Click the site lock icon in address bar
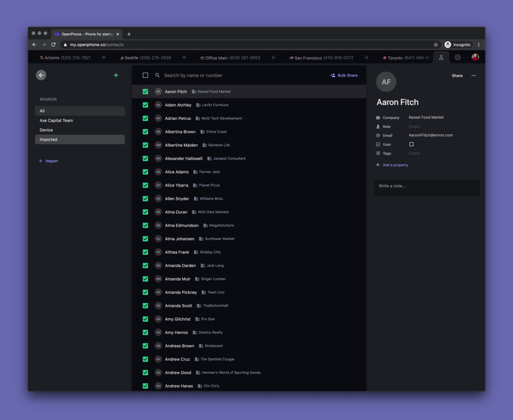The width and height of the screenshot is (513, 420). (65, 45)
